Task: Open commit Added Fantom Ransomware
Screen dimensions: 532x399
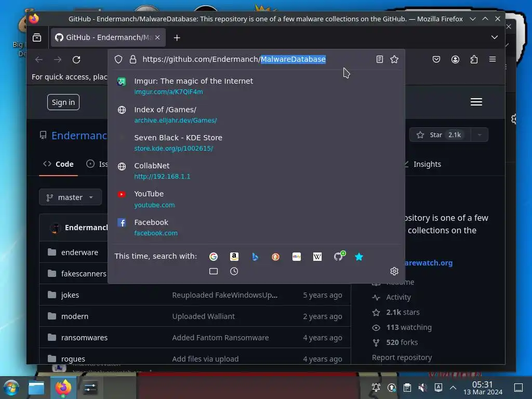Action: click(x=220, y=338)
